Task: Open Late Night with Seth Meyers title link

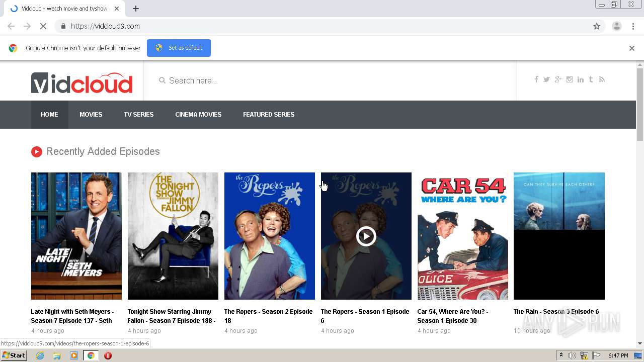Action: click(x=72, y=316)
